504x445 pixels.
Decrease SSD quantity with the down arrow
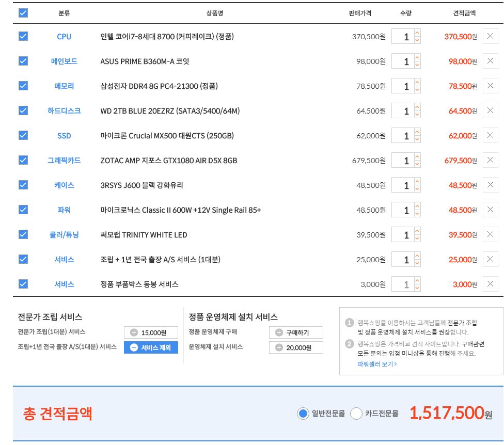coord(417,139)
